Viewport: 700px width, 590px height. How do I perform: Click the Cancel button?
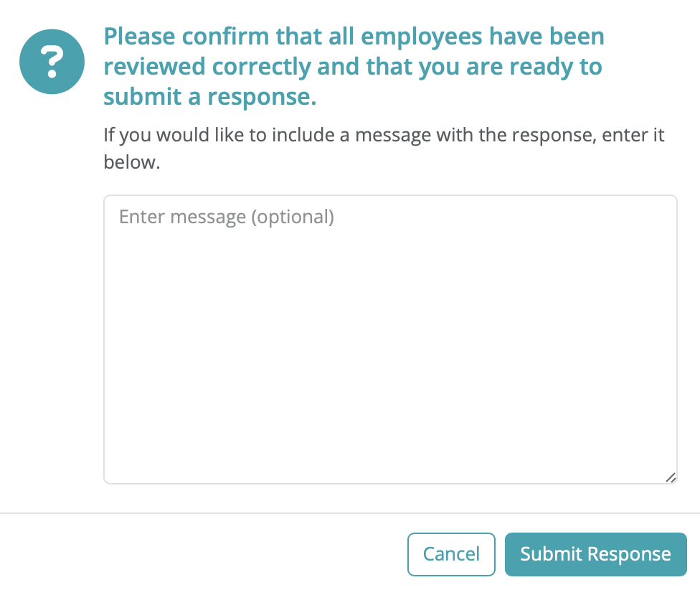[451, 554]
